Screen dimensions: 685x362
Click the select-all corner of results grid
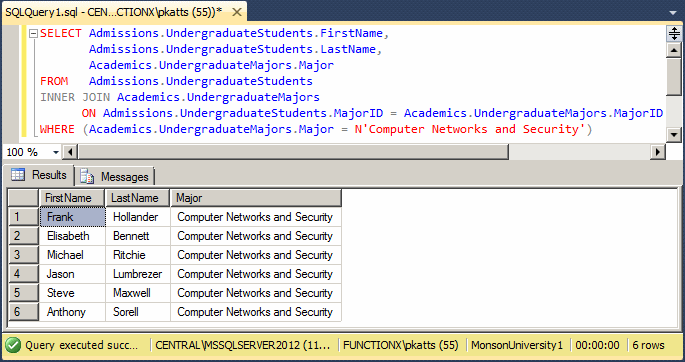[x=24, y=198]
